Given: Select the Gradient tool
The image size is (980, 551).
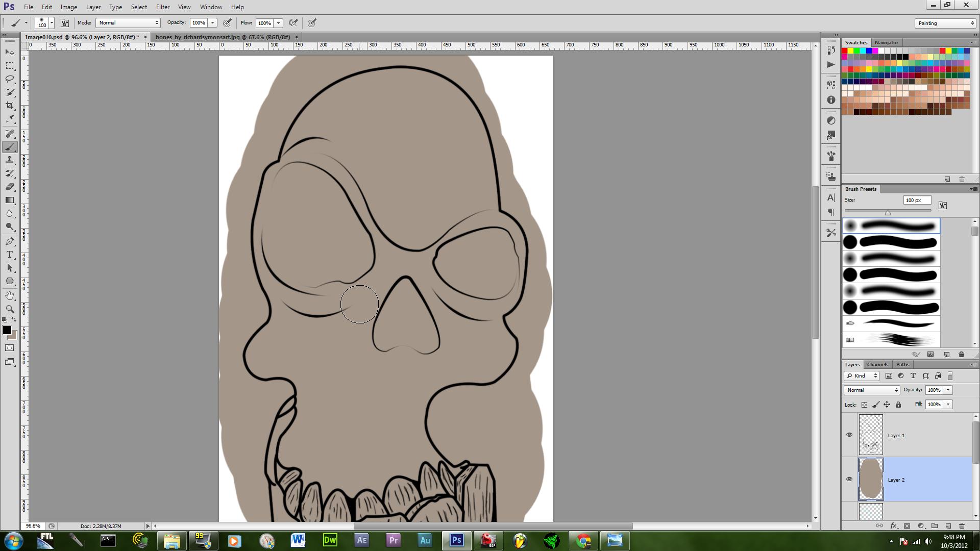Looking at the screenshot, I should point(10,200).
